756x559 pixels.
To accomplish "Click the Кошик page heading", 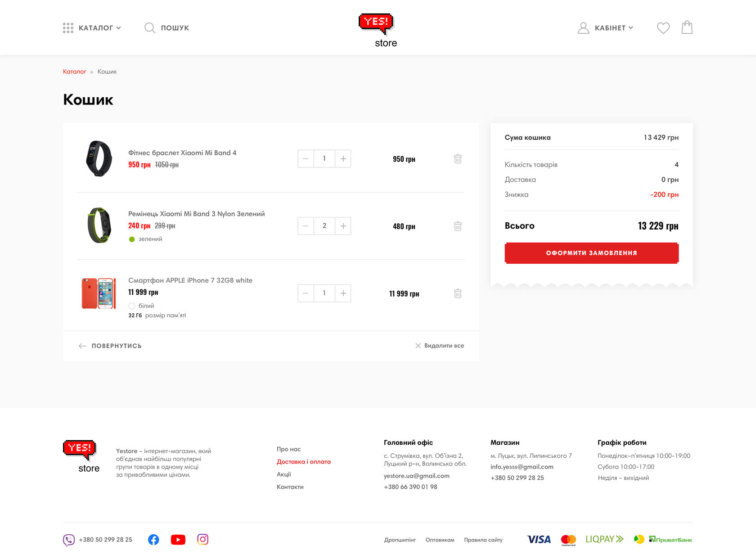I will 88,99.
